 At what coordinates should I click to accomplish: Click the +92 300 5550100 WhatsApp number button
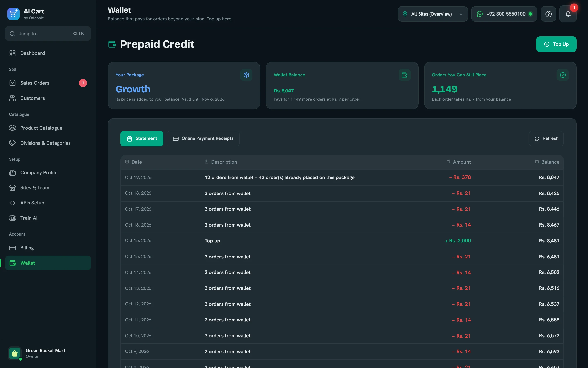[504, 14]
